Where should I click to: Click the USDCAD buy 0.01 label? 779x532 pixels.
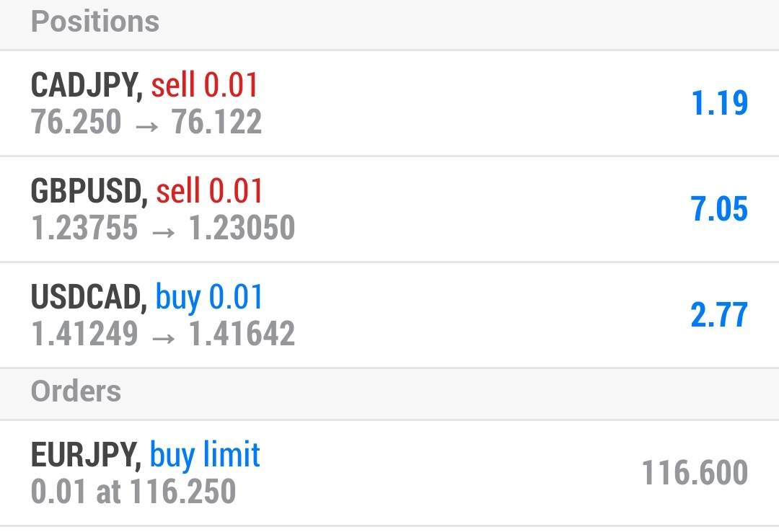pos(209,298)
